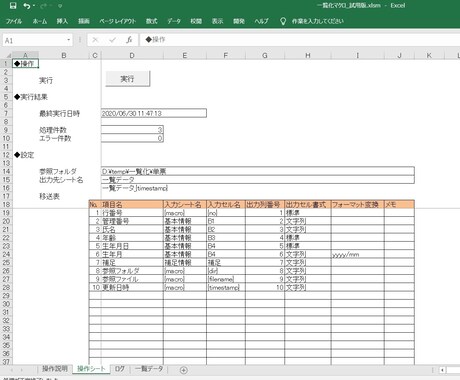
Task: Click the 氏名 cell
Action: click(132, 229)
